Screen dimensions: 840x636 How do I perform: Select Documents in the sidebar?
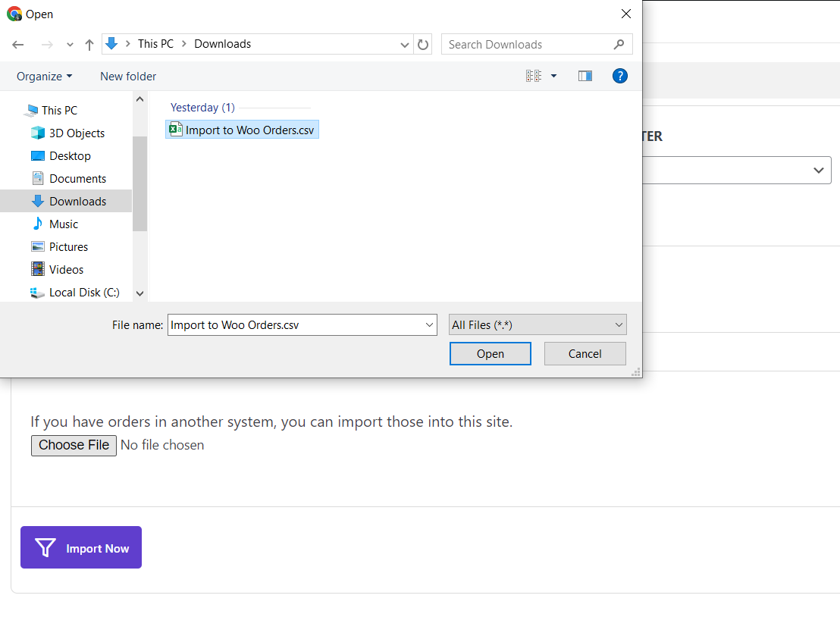coord(77,179)
